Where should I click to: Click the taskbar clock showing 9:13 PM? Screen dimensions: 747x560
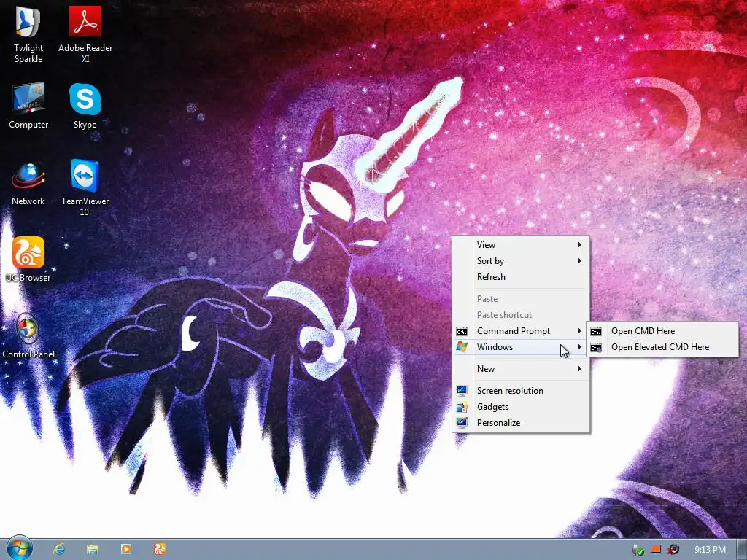(x=710, y=550)
